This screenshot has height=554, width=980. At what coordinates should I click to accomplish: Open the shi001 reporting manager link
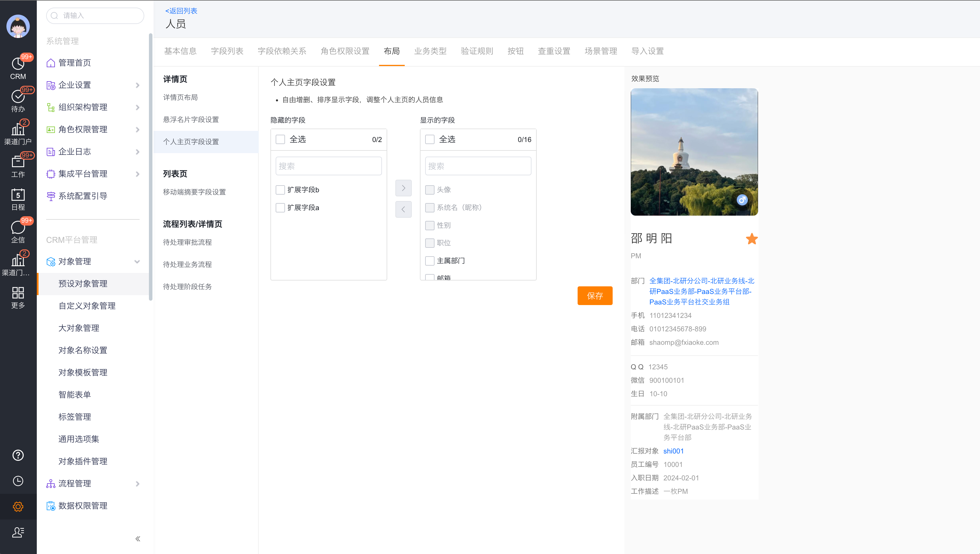(673, 451)
